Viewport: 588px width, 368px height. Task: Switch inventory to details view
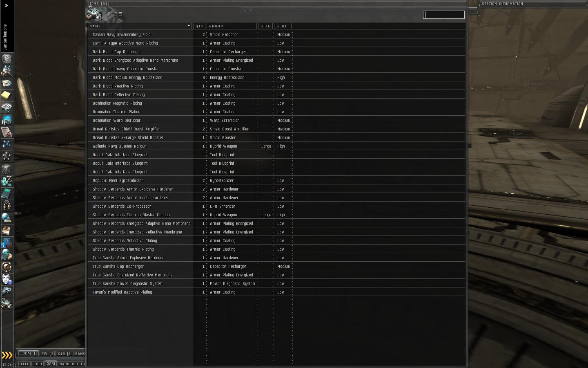pyautogui.click(x=115, y=14)
